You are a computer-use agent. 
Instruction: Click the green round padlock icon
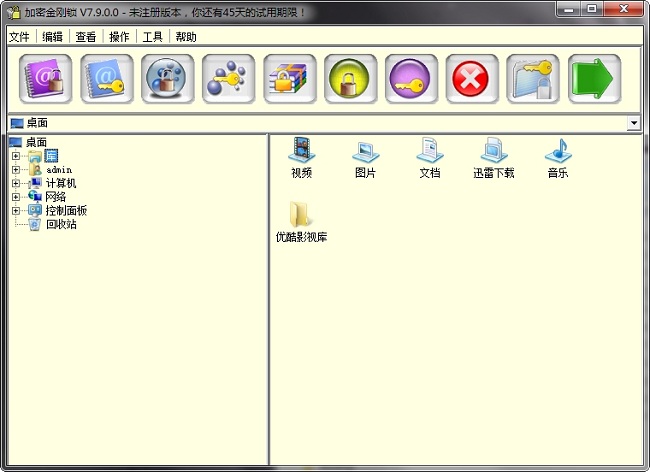point(351,78)
